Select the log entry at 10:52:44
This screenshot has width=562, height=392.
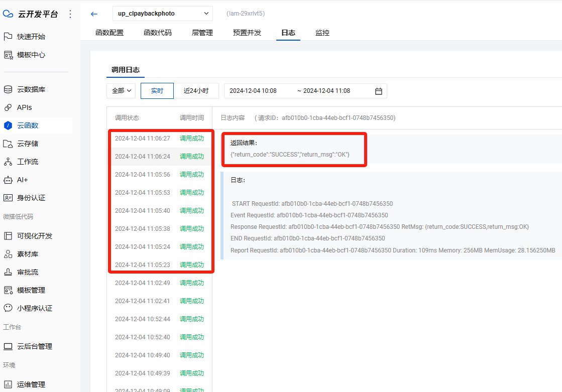160,319
